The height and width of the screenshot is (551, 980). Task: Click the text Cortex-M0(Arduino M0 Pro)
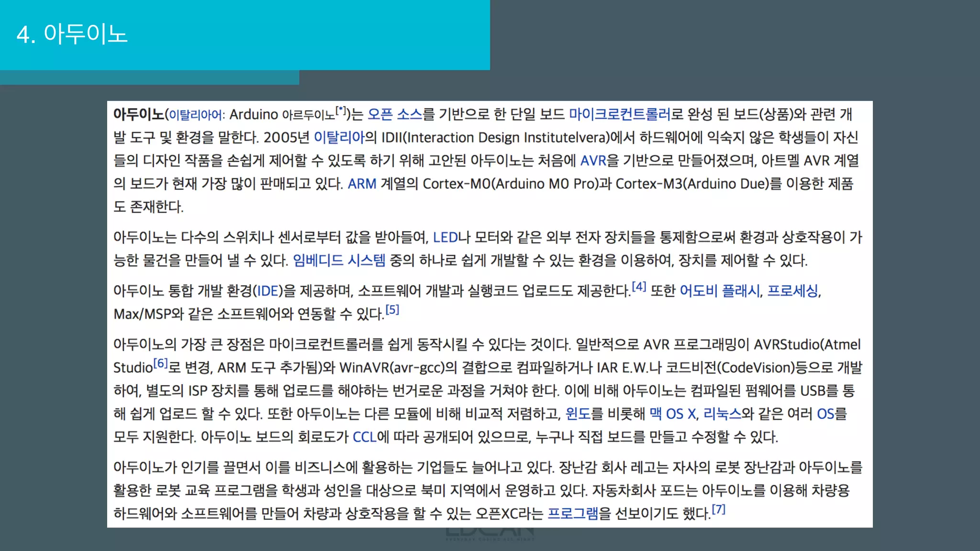pos(511,184)
